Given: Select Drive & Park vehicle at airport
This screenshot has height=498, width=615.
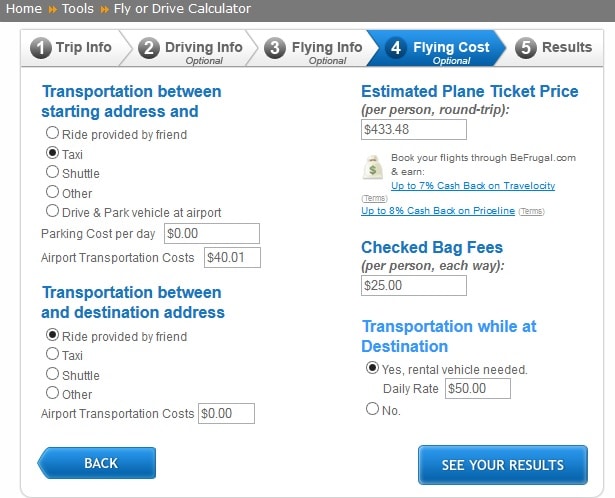Looking at the screenshot, I should tap(52, 211).
